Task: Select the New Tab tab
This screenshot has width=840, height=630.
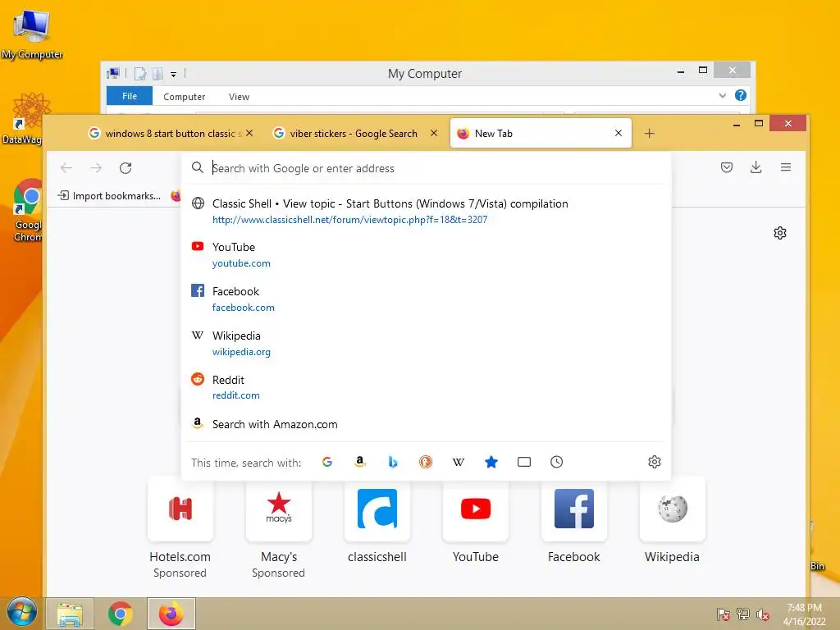Action: point(541,134)
